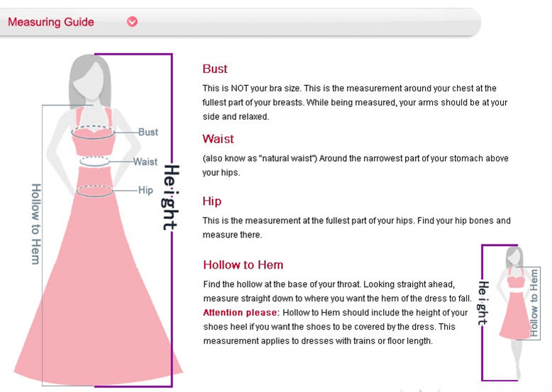Click the red Hip section heading

click(x=212, y=201)
